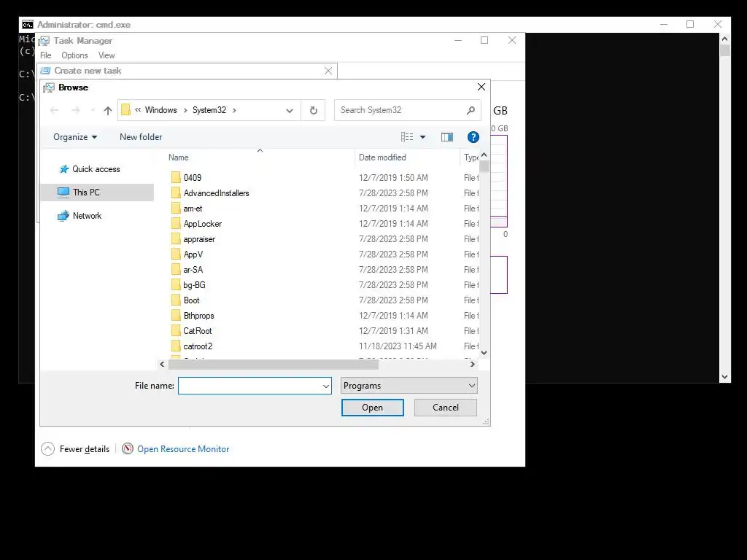The width and height of the screenshot is (747, 560).
Task: Click the bg-BG folder icon
Action: [176, 285]
